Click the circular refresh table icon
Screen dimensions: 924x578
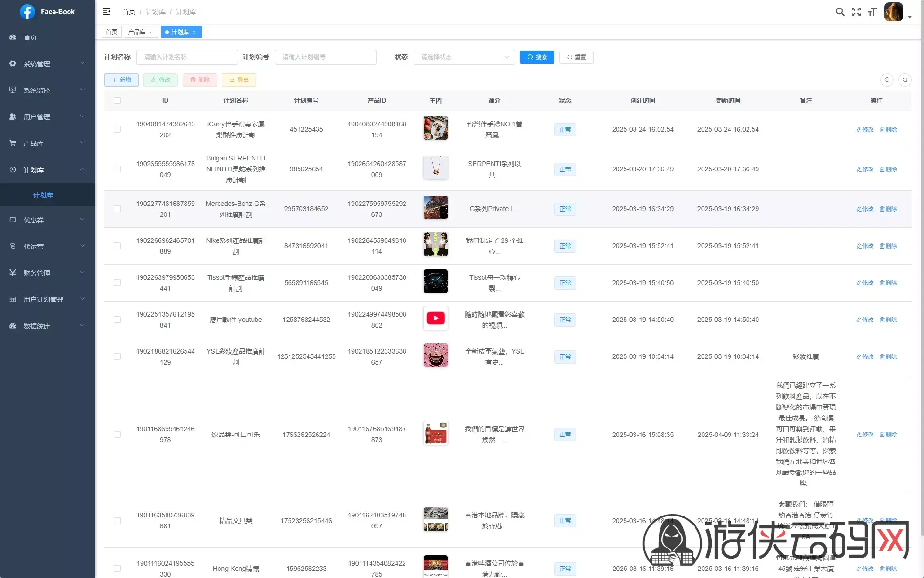pos(905,80)
